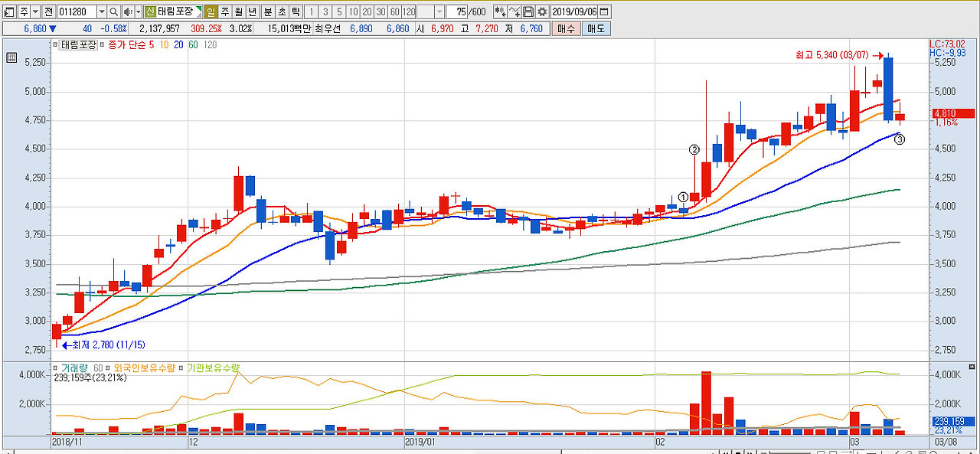Click the current price 6,860 value
The image size is (980, 454).
tap(35, 29)
